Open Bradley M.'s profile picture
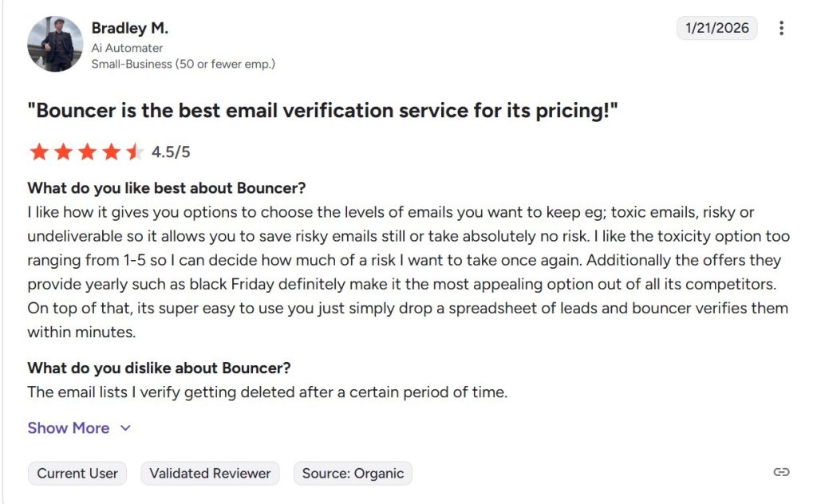The image size is (817, 504). tap(53, 44)
